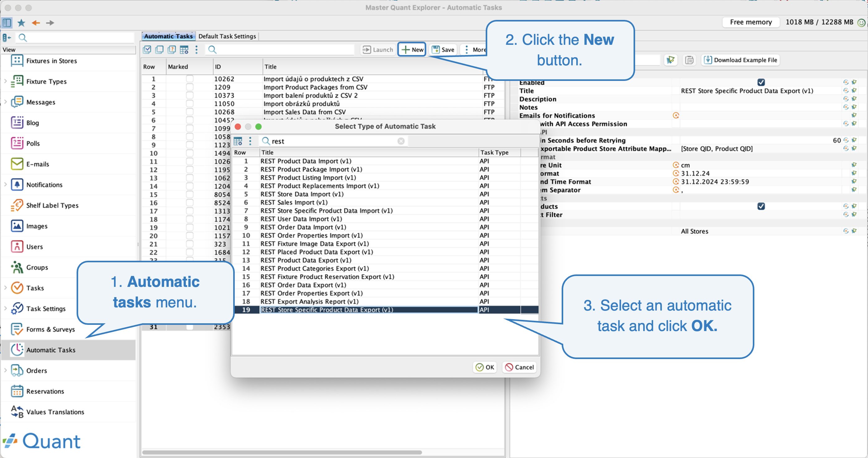Image resolution: width=868 pixels, height=458 pixels.
Task: Click Cancel in the dialog
Action: pyautogui.click(x=520, y=367)
